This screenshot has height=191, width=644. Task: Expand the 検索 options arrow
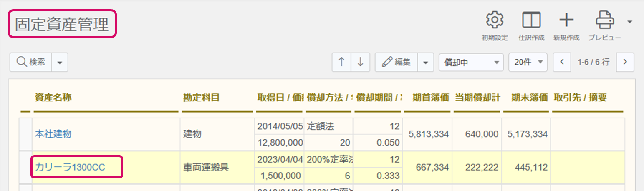coord(59,62)
